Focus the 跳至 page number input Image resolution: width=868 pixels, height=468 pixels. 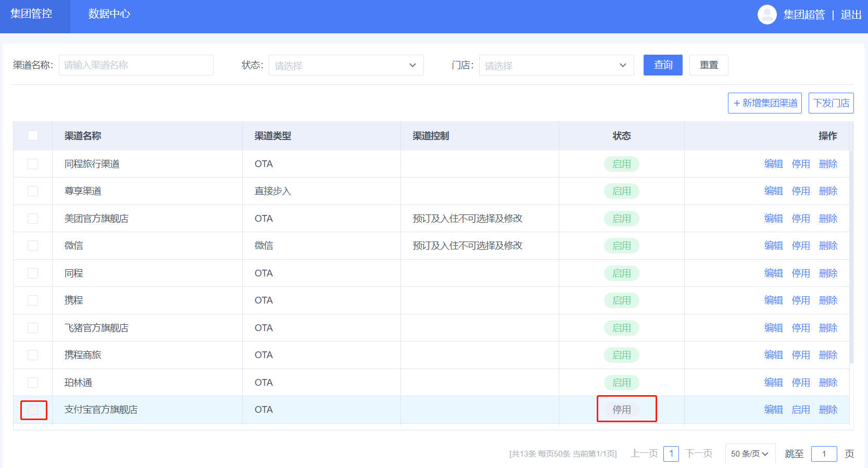coord(824,454)
